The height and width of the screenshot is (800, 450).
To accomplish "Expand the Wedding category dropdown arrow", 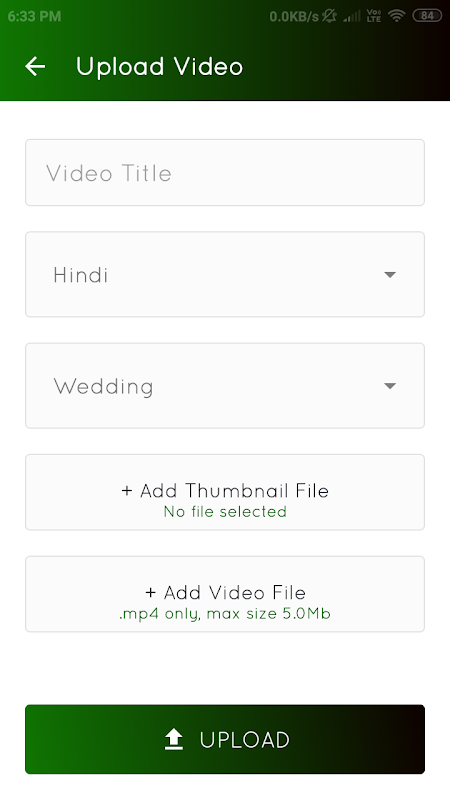I will [390, 386].
